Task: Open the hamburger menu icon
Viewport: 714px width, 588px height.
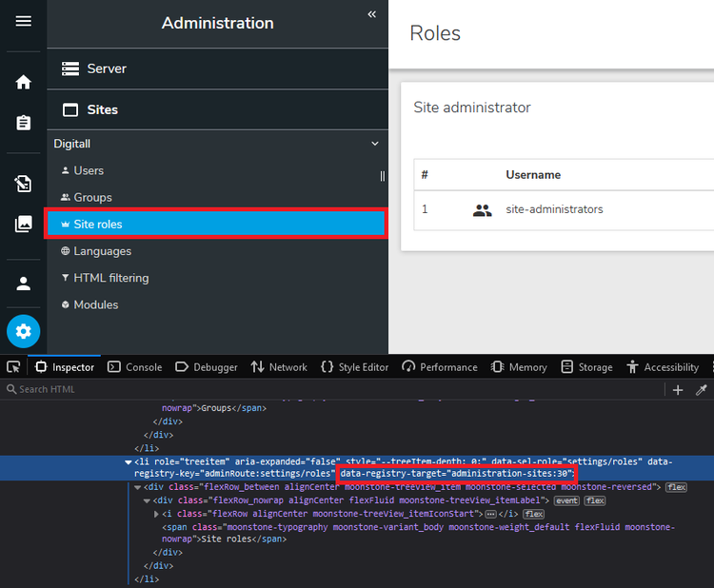Action: (x=23, y=21)
